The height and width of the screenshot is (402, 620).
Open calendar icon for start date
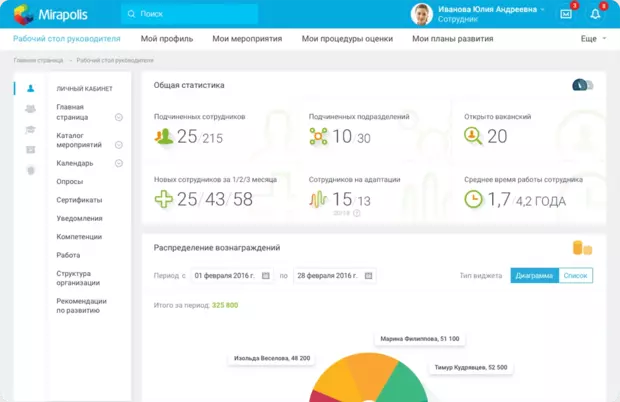(266, 276)
